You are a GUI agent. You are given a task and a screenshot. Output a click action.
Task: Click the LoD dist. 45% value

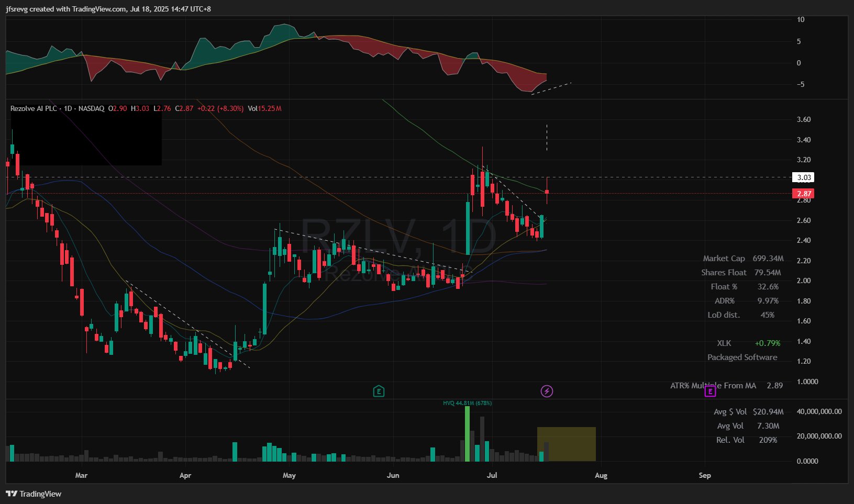click(768, 315)
